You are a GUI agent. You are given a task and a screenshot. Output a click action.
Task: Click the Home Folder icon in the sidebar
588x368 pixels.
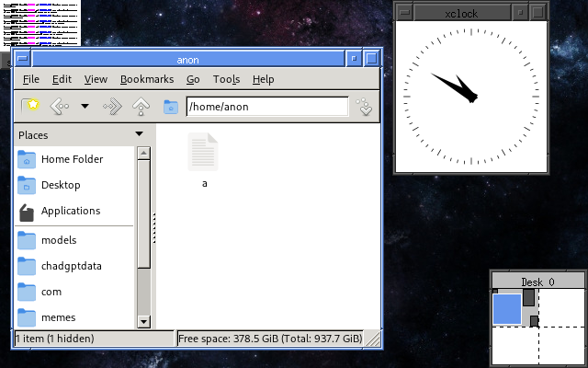point(27,159)
